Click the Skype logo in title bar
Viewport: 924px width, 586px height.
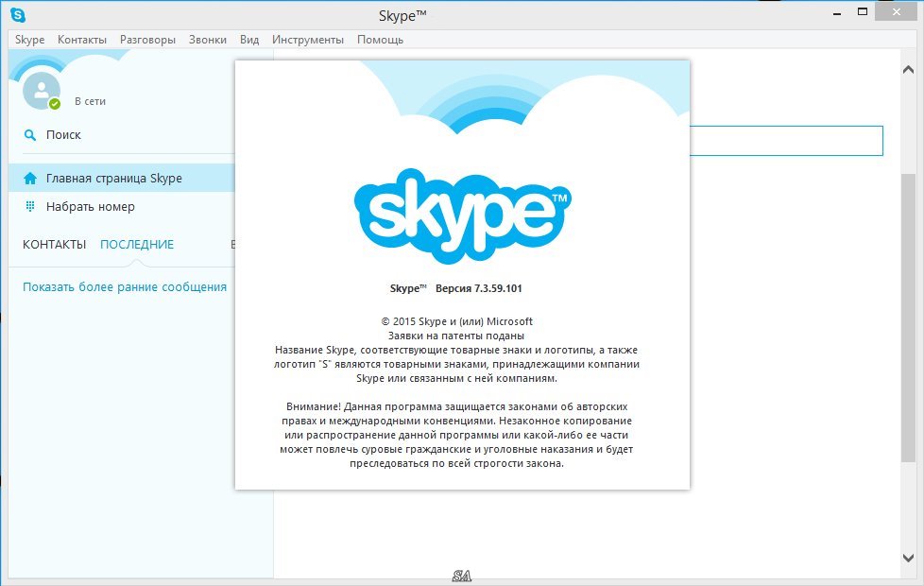(18, 15)
